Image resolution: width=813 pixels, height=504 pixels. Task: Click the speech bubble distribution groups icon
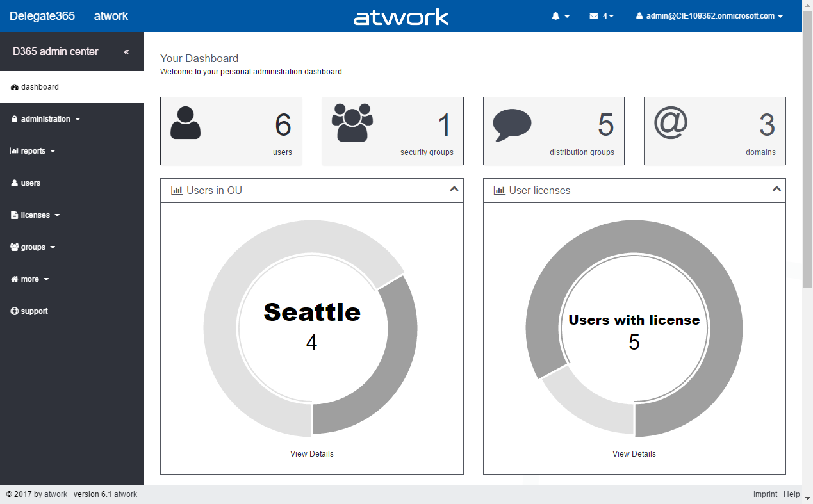click(512, 125)
